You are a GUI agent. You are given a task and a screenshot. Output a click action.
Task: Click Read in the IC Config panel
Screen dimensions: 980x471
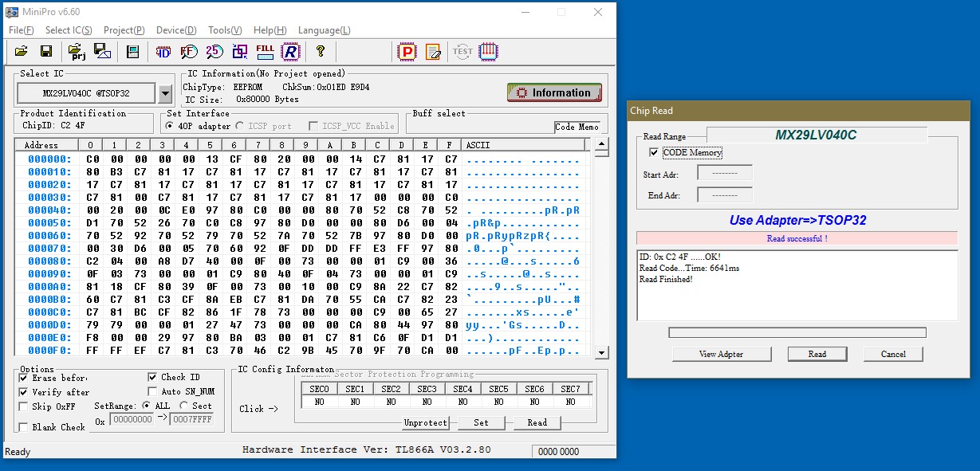pos(537,422)
